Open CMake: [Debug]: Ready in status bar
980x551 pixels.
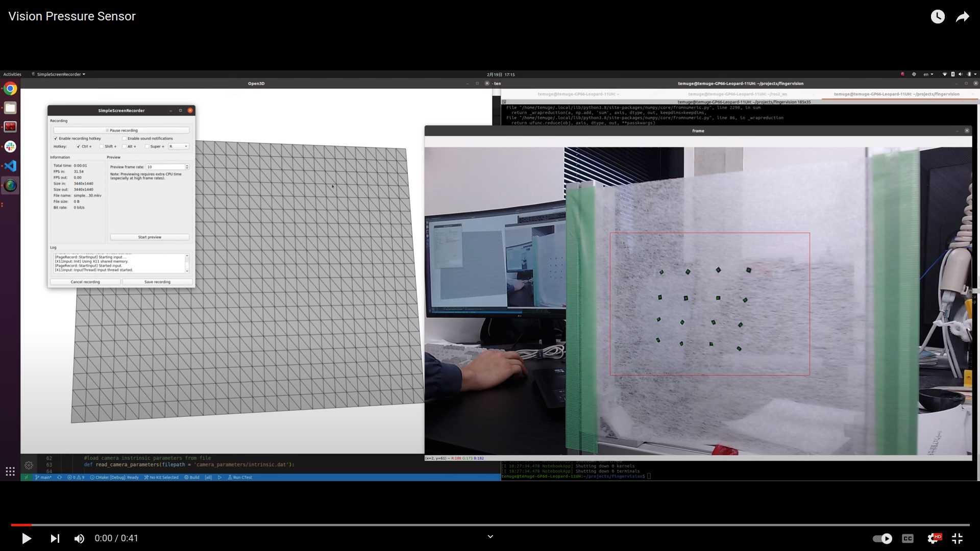114,477
